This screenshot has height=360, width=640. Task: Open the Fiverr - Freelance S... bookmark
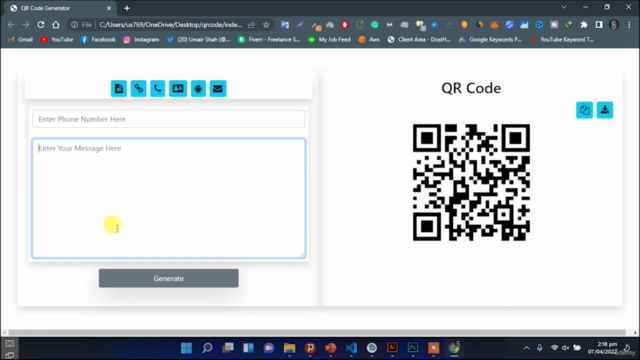pyautogui.click(x=269, y=40)
